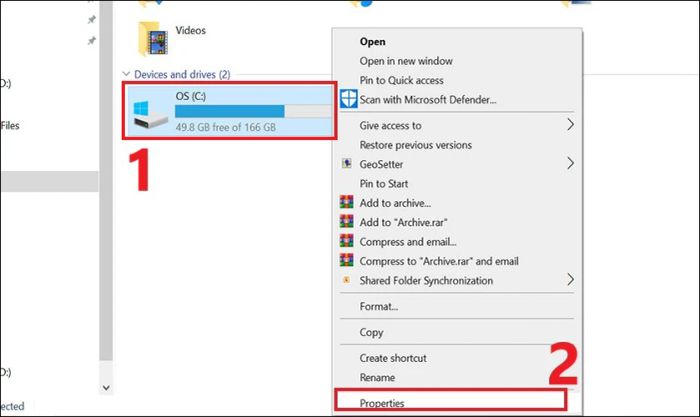
Task: Click WinRAR icon beside Add to archive
Action: 346,202
